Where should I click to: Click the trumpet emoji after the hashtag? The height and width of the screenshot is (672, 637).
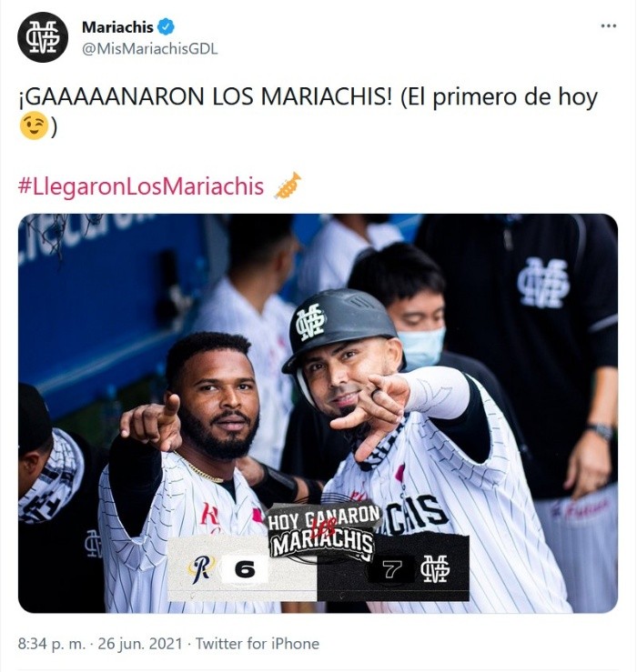click(288, 186)
